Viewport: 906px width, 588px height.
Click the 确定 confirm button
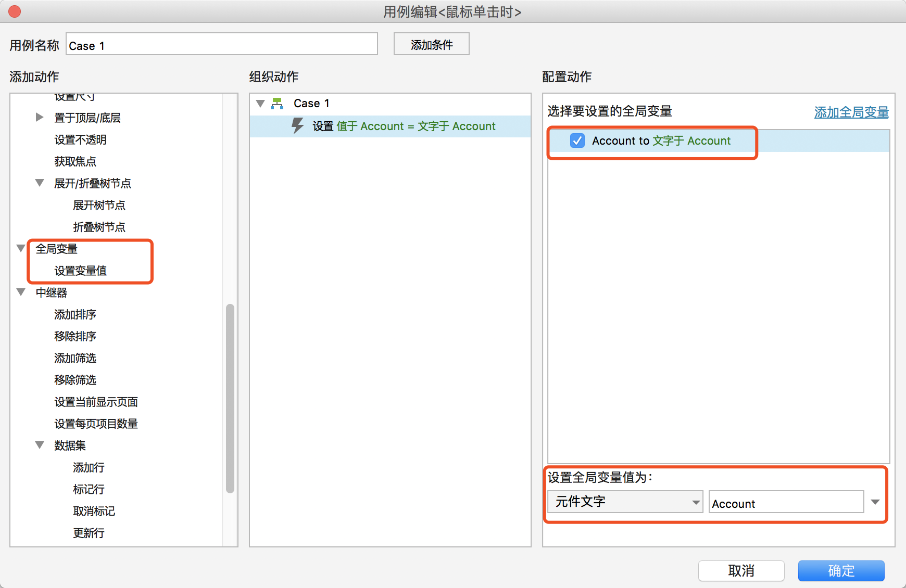[x=841, y=571]
